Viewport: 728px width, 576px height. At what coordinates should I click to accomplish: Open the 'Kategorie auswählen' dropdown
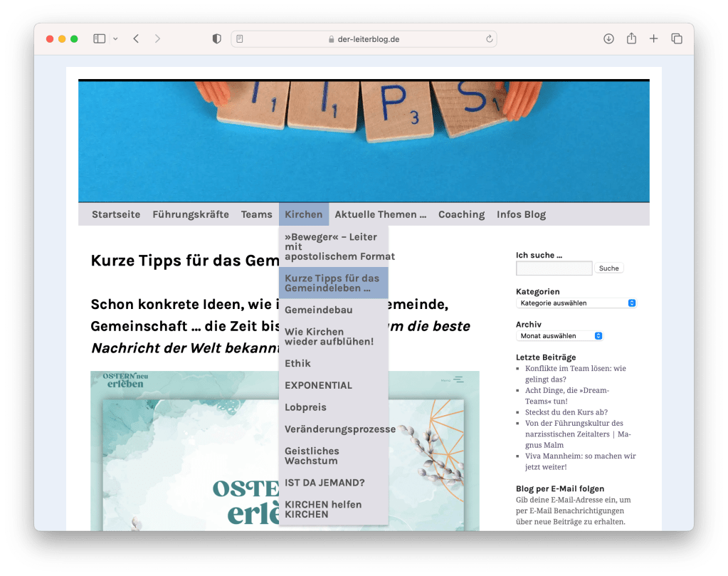(x=576, y=303)
